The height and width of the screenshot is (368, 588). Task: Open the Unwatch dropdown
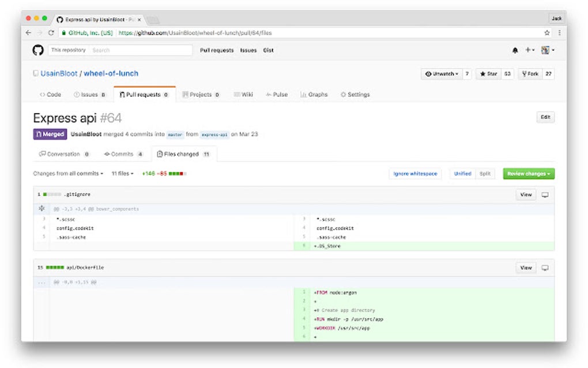point(442,73)
